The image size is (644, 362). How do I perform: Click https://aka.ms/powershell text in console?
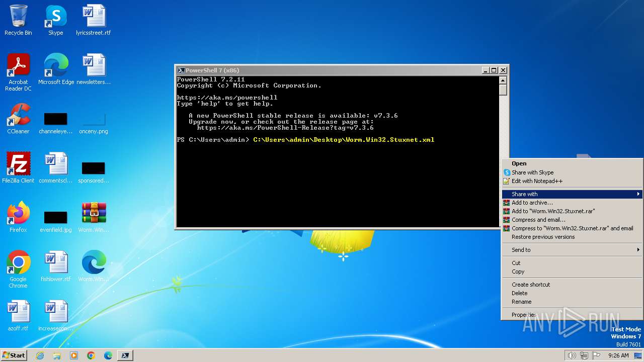click(227, 98)
